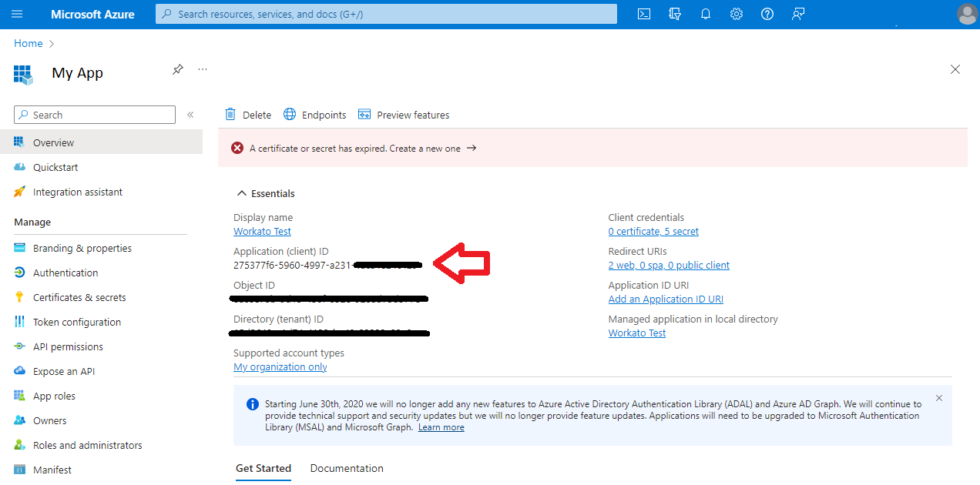The height and width of the screenshot is (485, 980).
Task: Open Directory and subscription filter icon
Action: 675,14
